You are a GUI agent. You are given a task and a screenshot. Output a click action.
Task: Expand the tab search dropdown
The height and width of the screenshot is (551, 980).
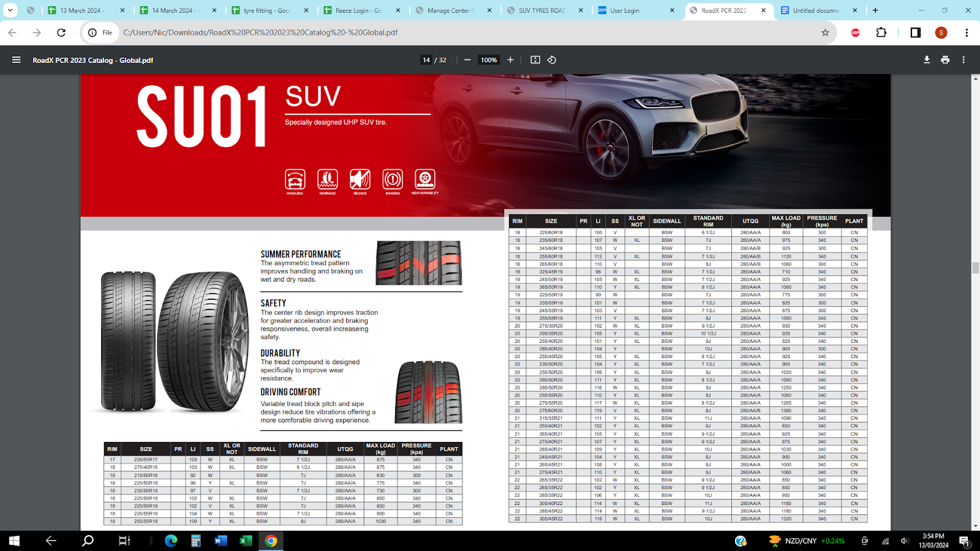10,10
